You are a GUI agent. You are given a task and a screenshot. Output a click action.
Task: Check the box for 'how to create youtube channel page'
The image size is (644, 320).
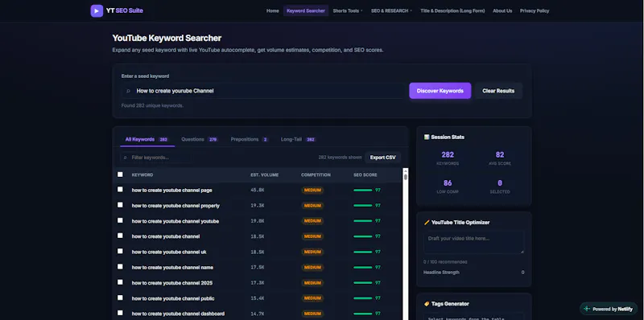120,189
